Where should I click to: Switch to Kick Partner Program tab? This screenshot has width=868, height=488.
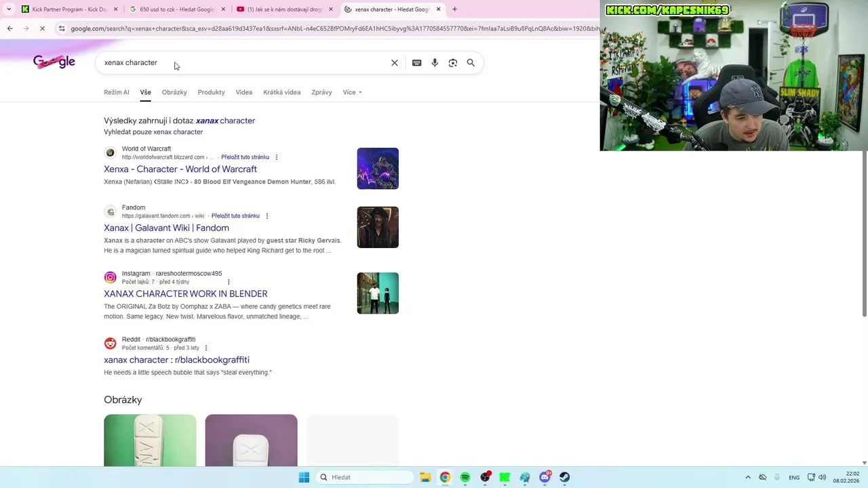tap(69, 9)
